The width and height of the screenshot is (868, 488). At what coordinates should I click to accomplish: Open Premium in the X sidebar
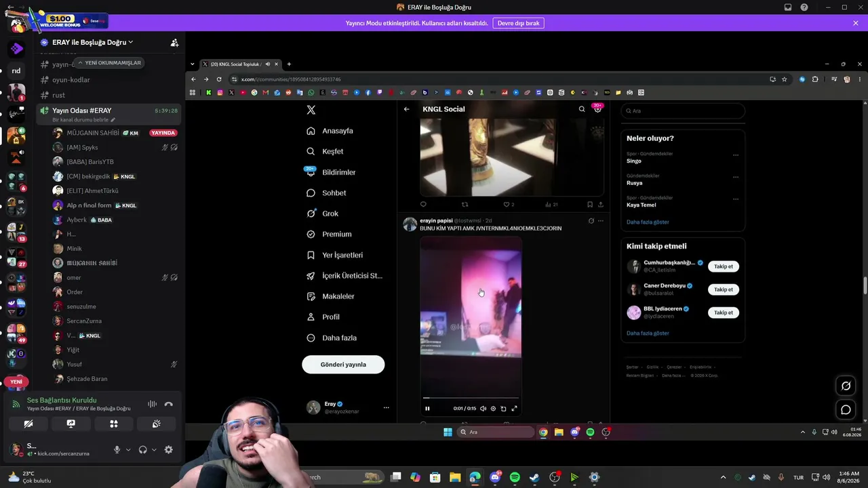pyautogui.click(x=329, y=234)
